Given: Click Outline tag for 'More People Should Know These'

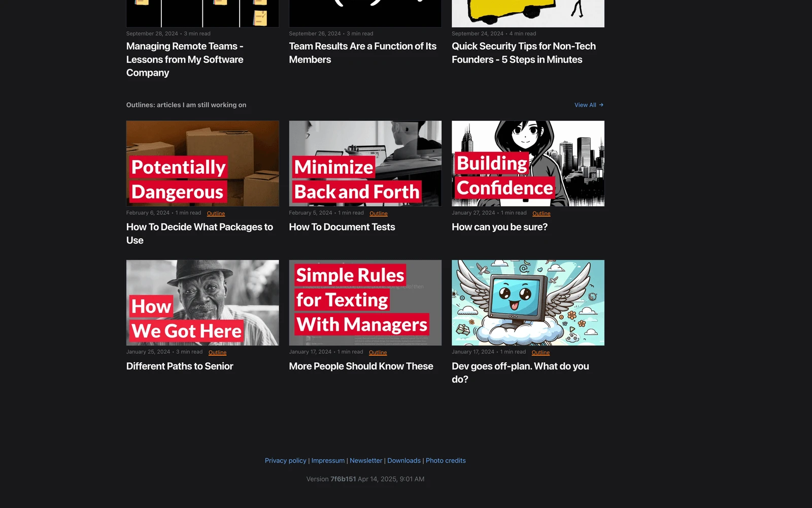Looking at the screenshot, I should coord(378,353).
